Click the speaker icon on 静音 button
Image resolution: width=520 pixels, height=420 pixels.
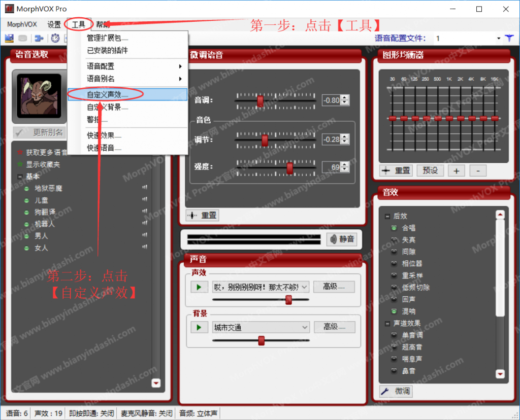point(333,239)
